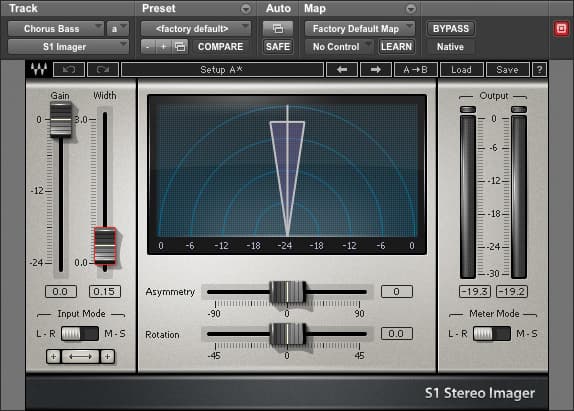Open the S1 Imager plugin selector
Screen dimensions: 574x411
point(68,47)
